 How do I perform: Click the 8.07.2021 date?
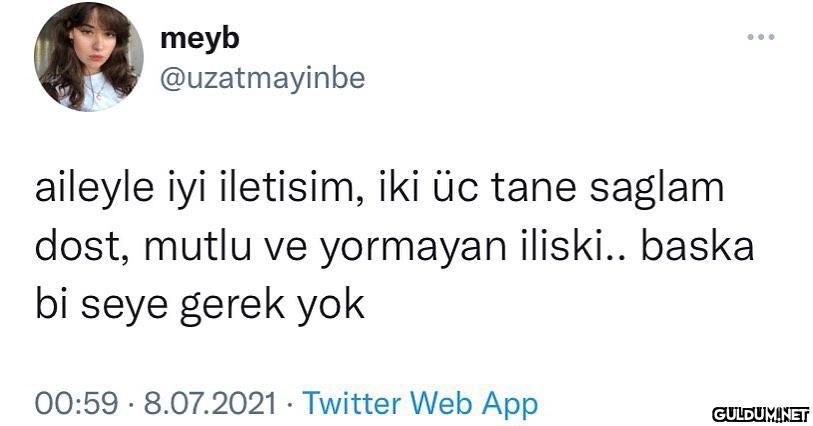coord(210,403)
